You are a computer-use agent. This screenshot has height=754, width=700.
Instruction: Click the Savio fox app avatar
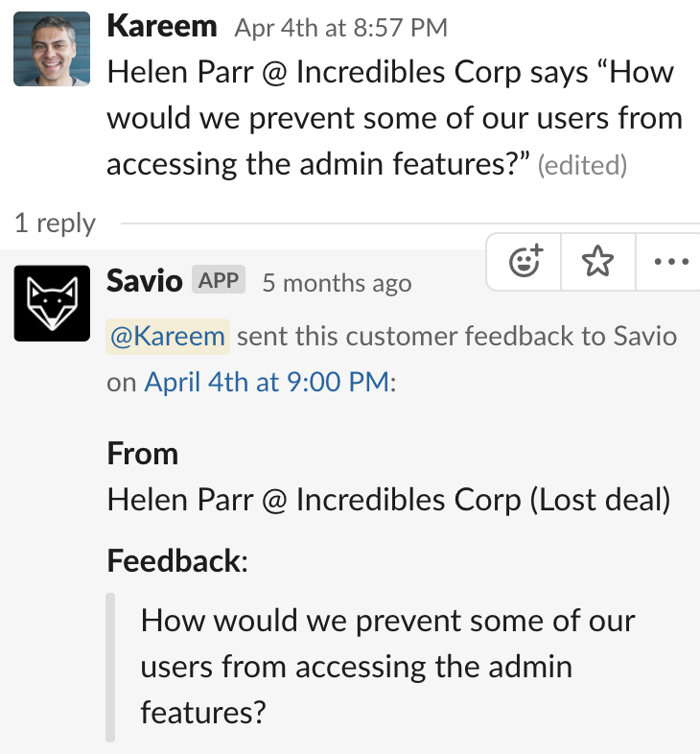52,303
